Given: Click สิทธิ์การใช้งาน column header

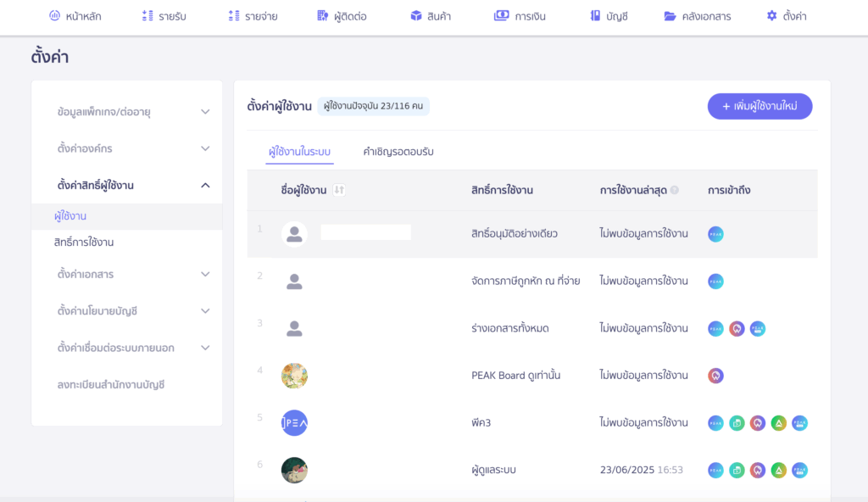Looking at the screenshot, I should [x=502, y=190].
